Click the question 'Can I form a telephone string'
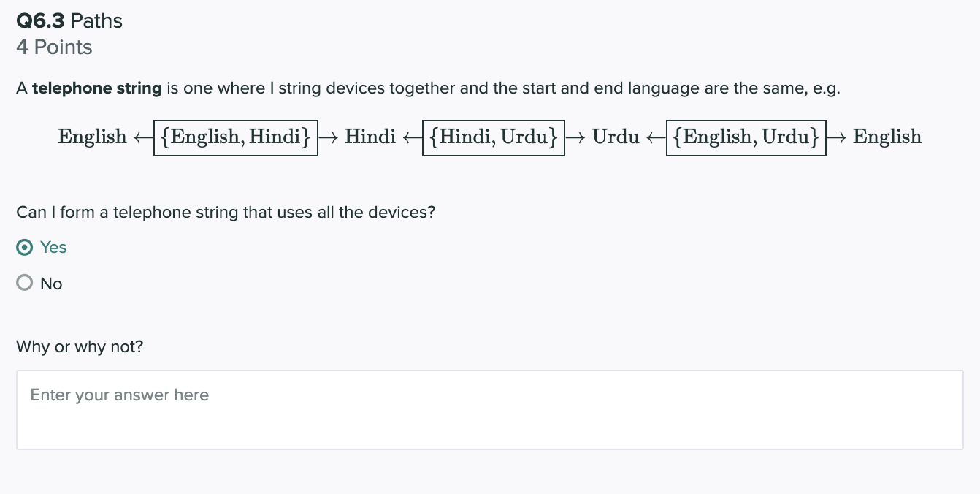The width and height of the screenshot is (980, 494). (x=226, y=212)
